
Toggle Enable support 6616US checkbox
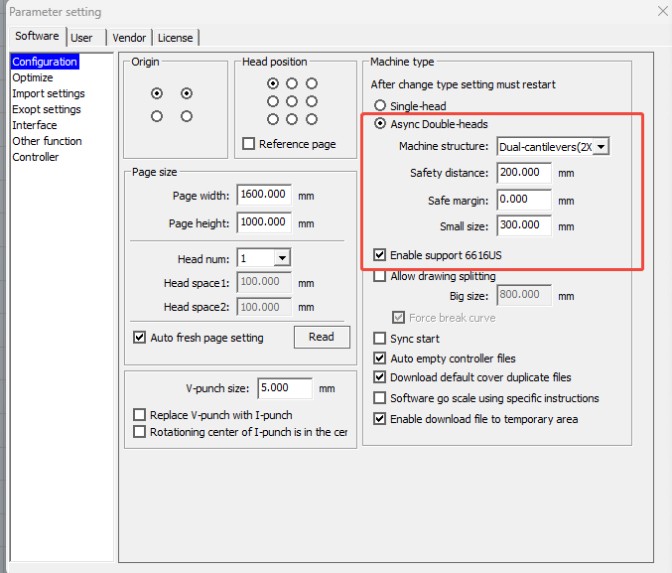pyautogui.click(x=379, y=255)
